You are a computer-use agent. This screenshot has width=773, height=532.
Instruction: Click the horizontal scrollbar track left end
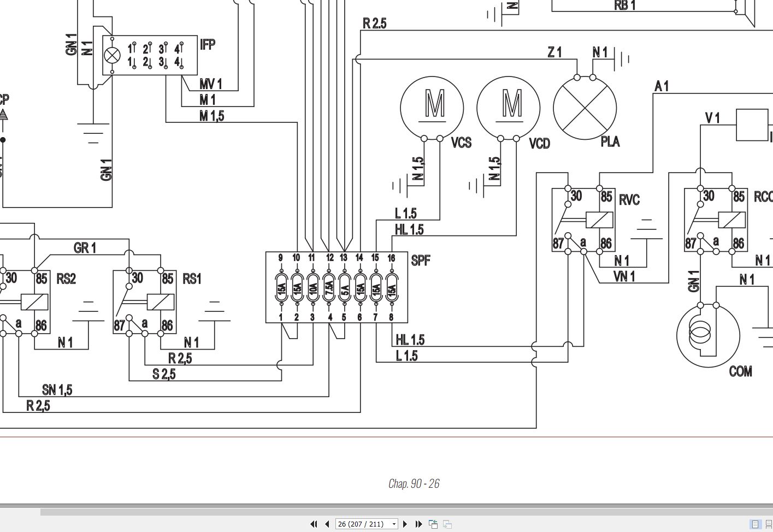point(20,512)
